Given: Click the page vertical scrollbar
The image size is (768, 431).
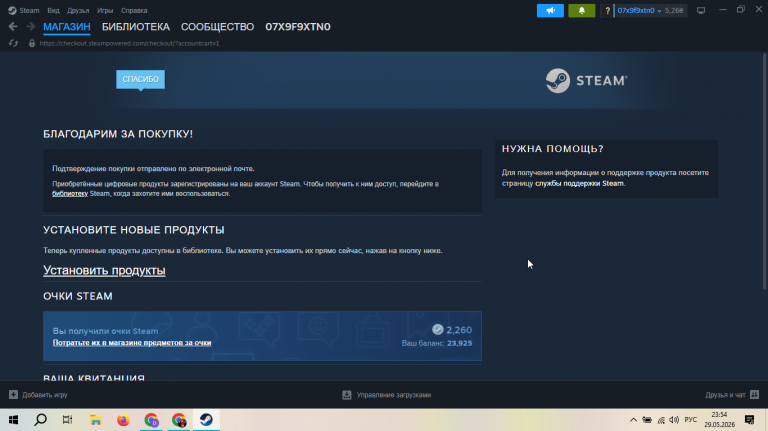Looking at the screenshot, I should (x=765, y=170).
